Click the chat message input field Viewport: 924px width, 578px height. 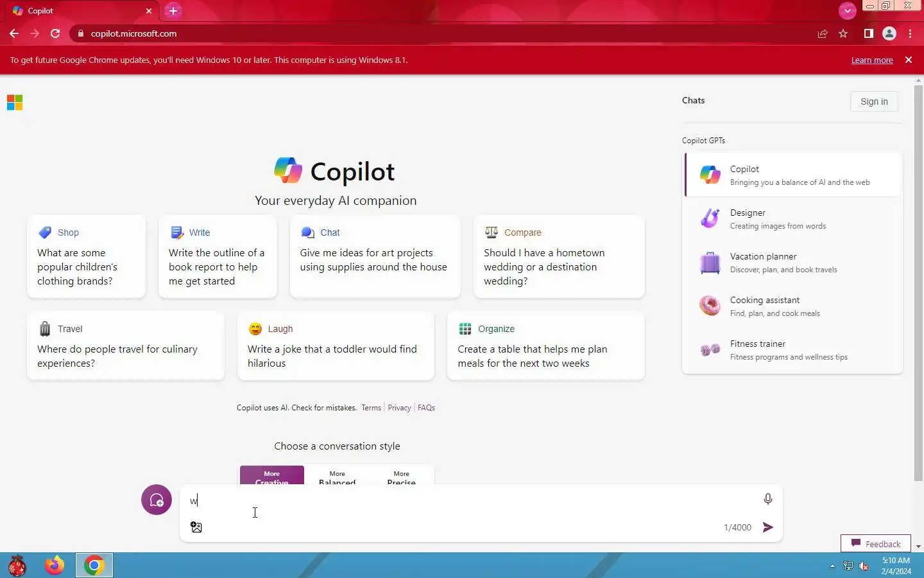click(472, 501)
